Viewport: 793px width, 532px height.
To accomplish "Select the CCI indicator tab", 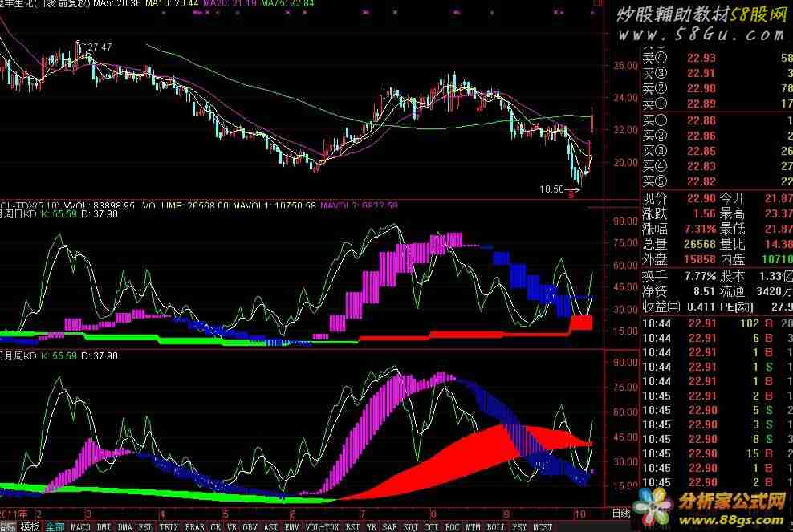I will [x=431, y=527].
